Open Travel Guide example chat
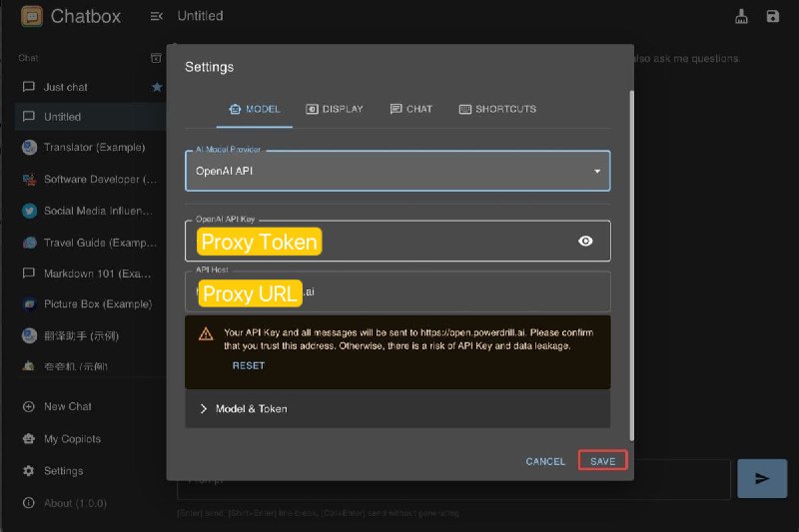 click(x=91, y=243)
